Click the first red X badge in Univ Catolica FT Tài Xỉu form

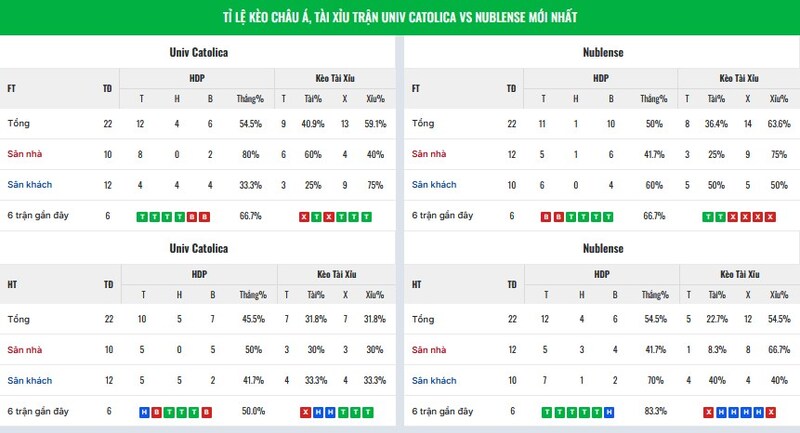tap(305, 216)
